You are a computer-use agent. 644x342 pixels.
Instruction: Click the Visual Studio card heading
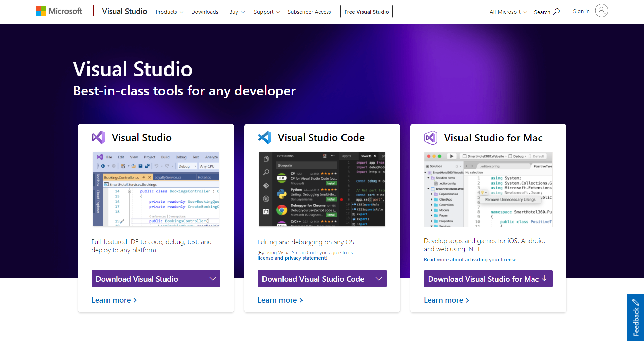[x=142, y=138]
